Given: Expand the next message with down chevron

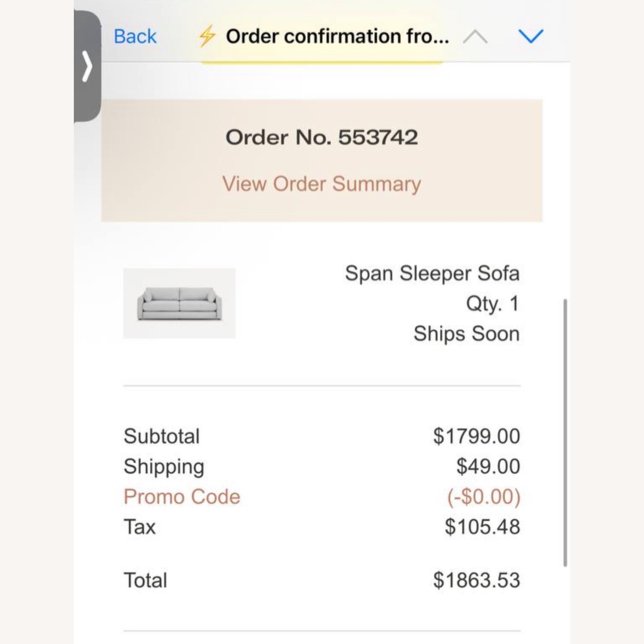Looking at the screenshot, I should point(531,36).
